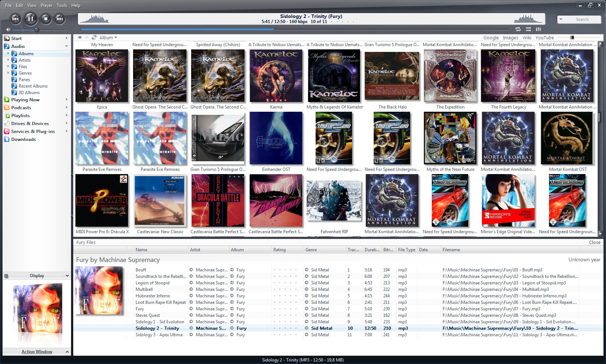The height and width of the screenshot is (364, 606).
Task: Adjust the volume slider knob
Action: point(36,30)
